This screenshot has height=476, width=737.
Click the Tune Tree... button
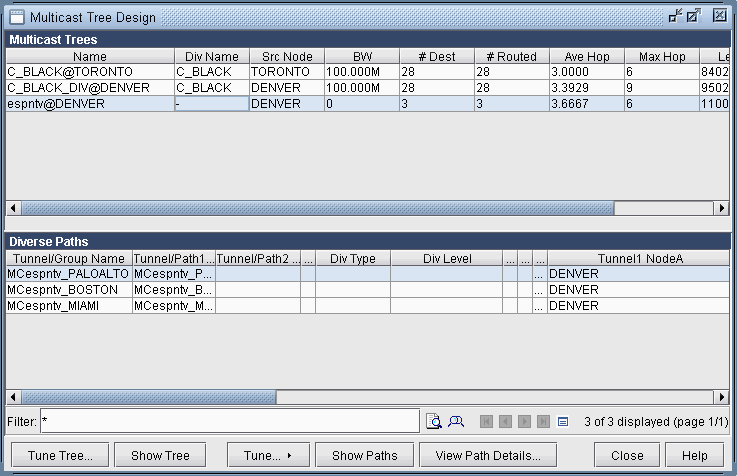pyautogui.click(x=60, y=455)
